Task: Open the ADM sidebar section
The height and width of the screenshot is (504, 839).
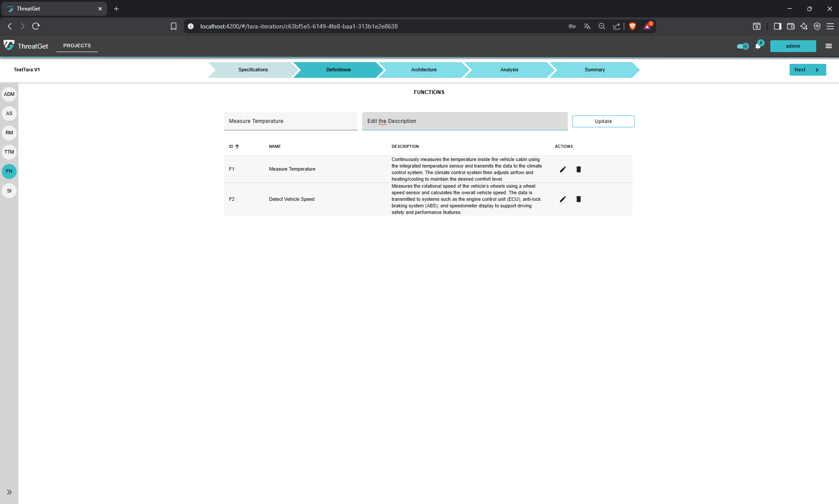Action: point(9,94)
